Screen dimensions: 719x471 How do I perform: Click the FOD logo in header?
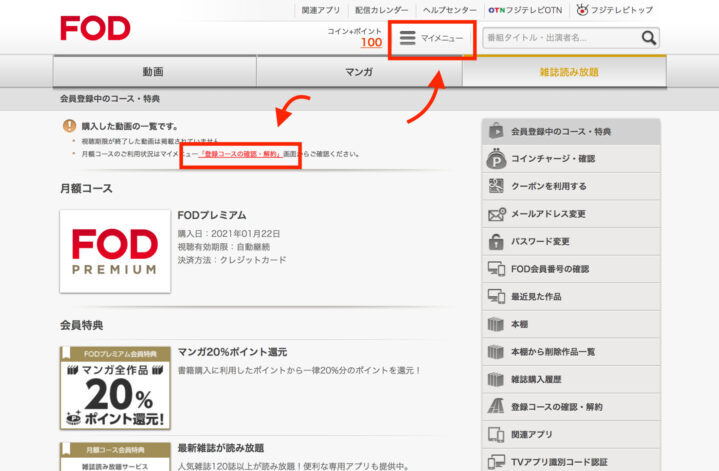[x=95, y=28]
